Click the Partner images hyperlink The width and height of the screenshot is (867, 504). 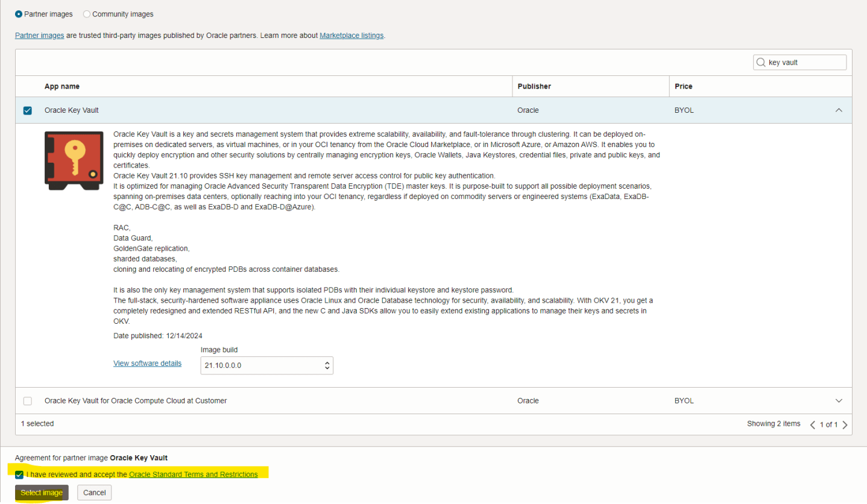coord(39,35)
